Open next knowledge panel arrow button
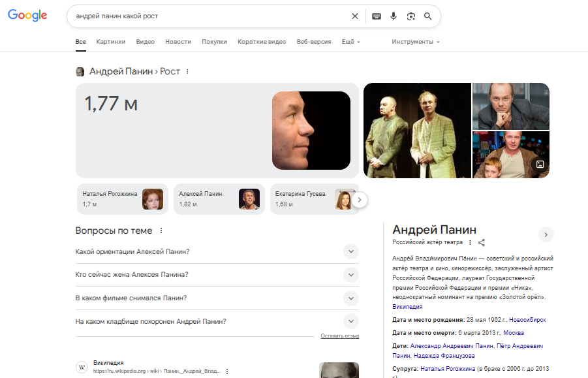The height and width of the screenshot is (378, 588). [x=546, y=235]
